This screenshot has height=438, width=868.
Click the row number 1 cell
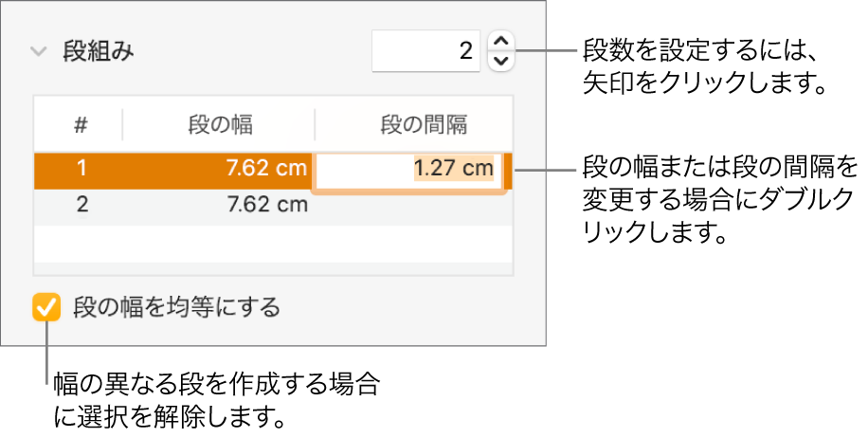81,170
